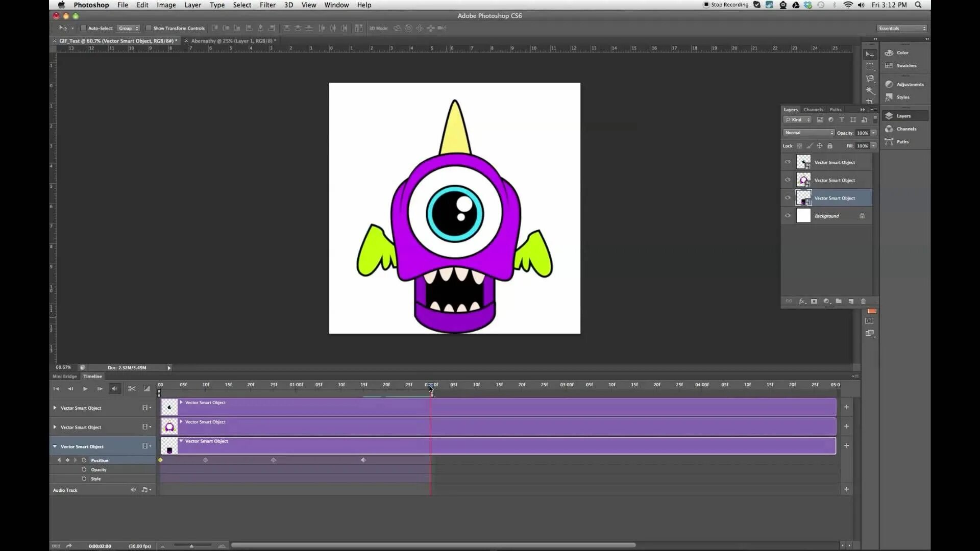Open the Essentials workspace dropdown
Viewport: 980px width, 551px height.
coord(902,28)
